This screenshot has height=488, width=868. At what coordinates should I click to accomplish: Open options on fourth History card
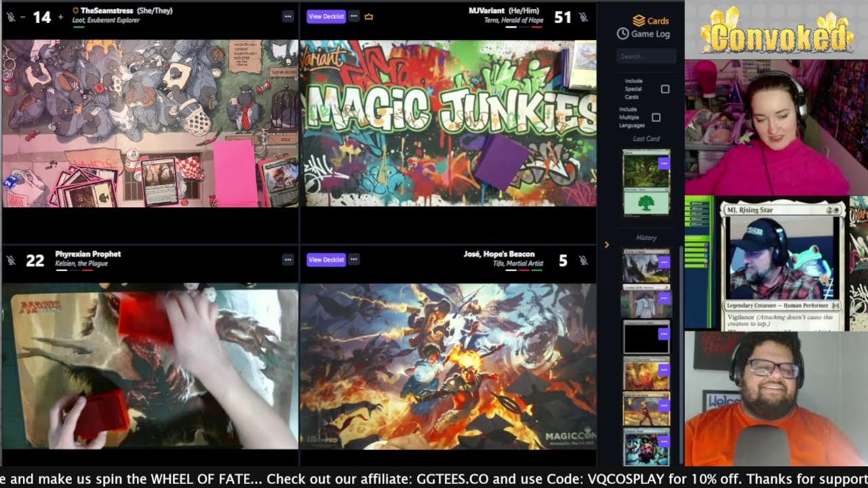point(663,369)
